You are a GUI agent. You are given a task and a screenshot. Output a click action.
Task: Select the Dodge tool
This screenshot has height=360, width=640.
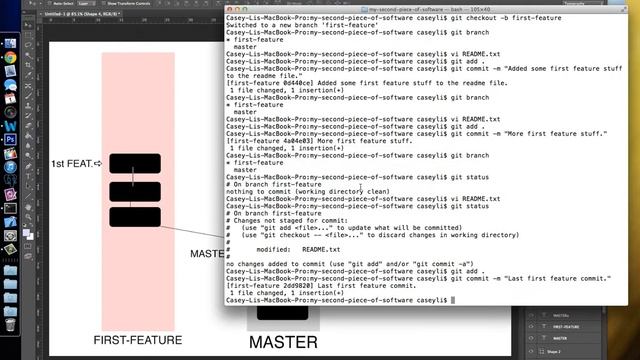coord(28,156)
